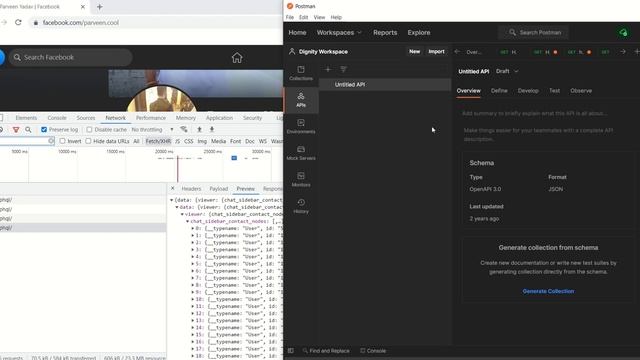Select the Img request type filter
This screenshot has width=640, height=360.
click(202, 141)
